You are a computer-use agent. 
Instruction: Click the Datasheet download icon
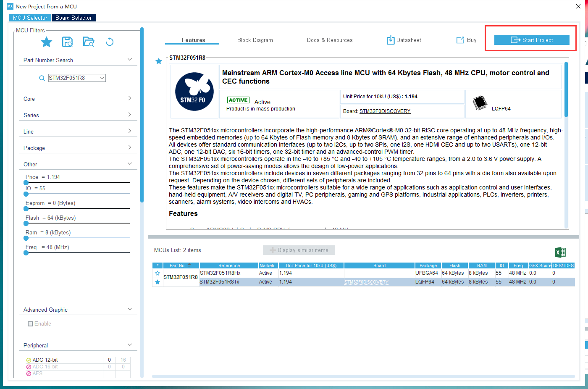pyautogui.click(x=391, y=40)
